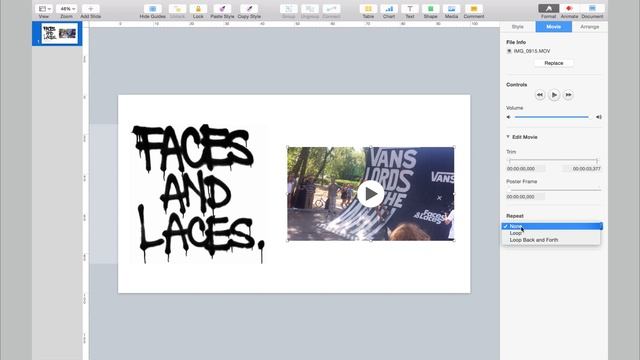Open the Media browser

click(x=451, y=9)
